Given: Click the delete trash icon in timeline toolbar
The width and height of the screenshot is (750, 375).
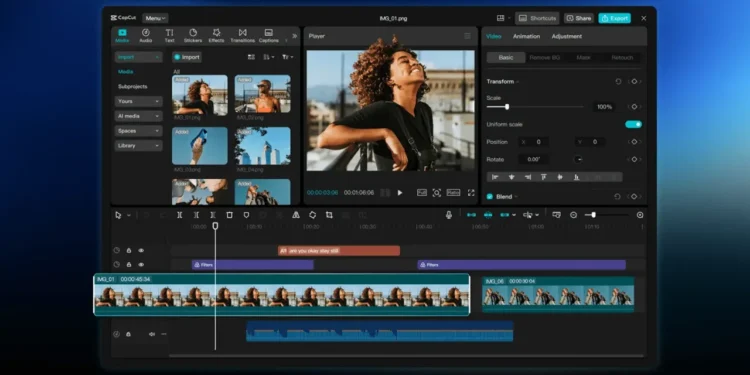Looking at the screenshot, I should pos(230,215).
